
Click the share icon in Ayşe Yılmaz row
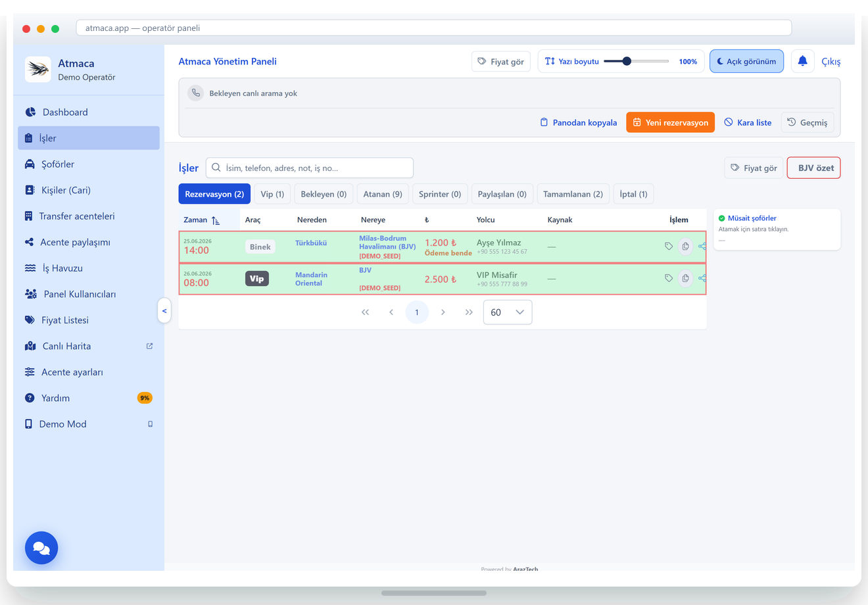pos(702,247)
